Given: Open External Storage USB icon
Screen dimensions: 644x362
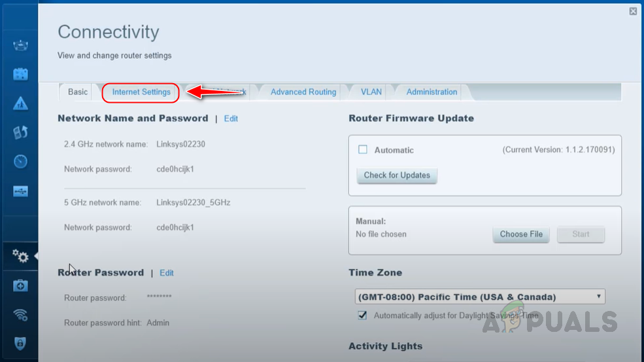Looking at the screenshot, I should click(20, 191).
